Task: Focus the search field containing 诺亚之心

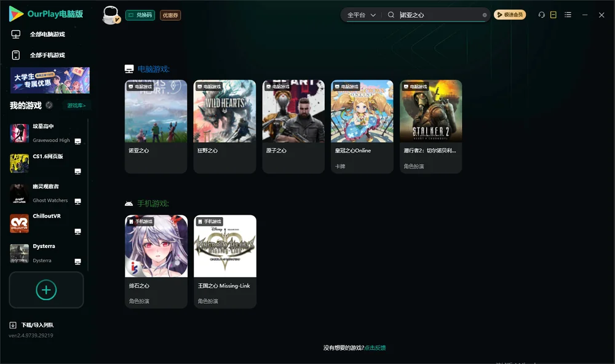Action: (439, 15)
